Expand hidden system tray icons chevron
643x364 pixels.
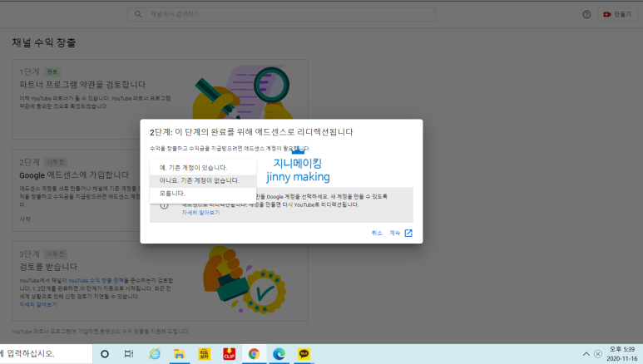pyautogui.click(x=586, y=354)
